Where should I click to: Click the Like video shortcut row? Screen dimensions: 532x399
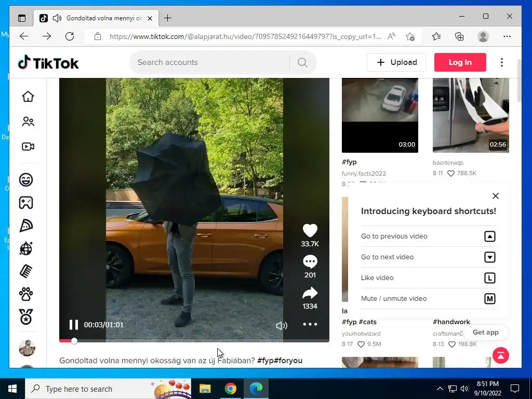428,278
